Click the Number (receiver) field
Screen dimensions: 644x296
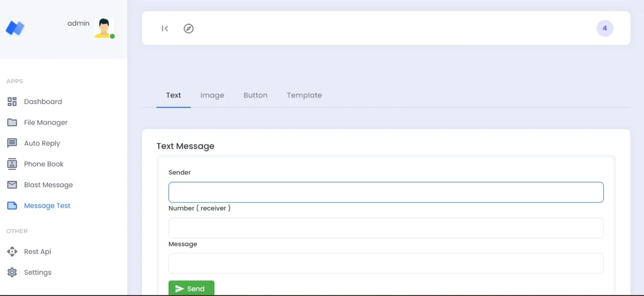coord(386,228)
